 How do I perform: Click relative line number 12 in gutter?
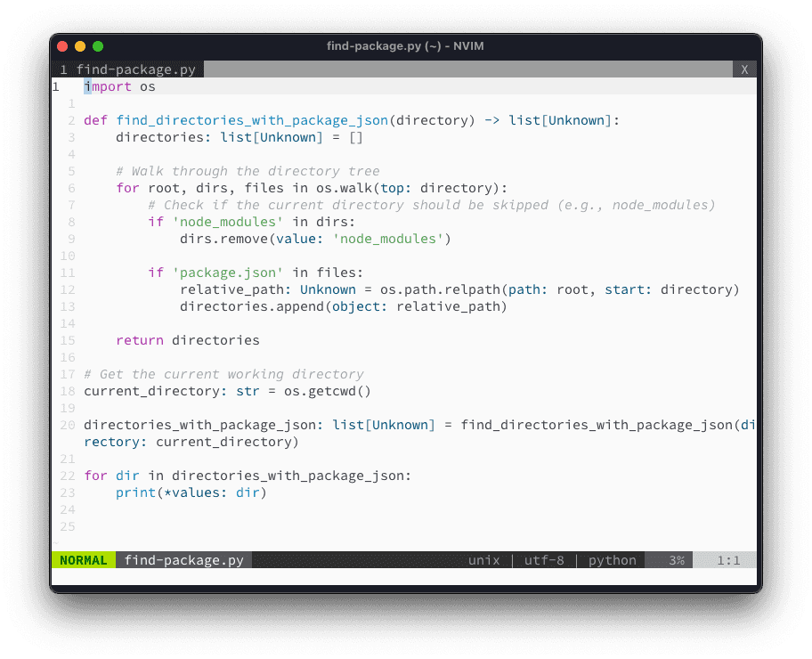pyautogui.click(x=68, y=289)
